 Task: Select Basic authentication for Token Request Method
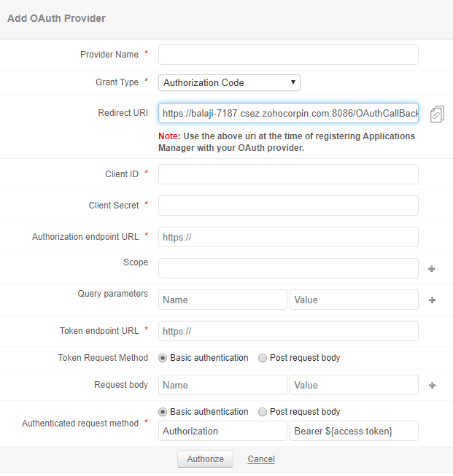point(163,358)
